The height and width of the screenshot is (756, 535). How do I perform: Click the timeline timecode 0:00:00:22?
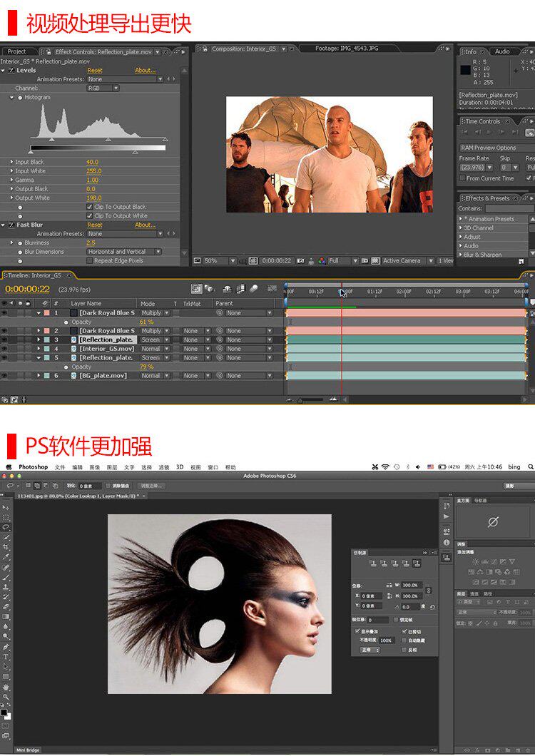pyautogui.click(x=28, y=290)
